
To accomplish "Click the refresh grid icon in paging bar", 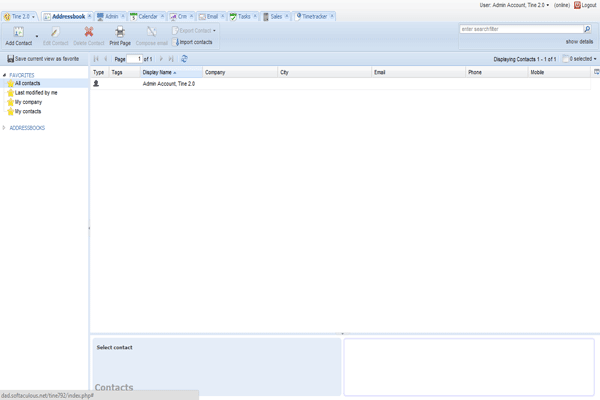I will tap(184, 59).
